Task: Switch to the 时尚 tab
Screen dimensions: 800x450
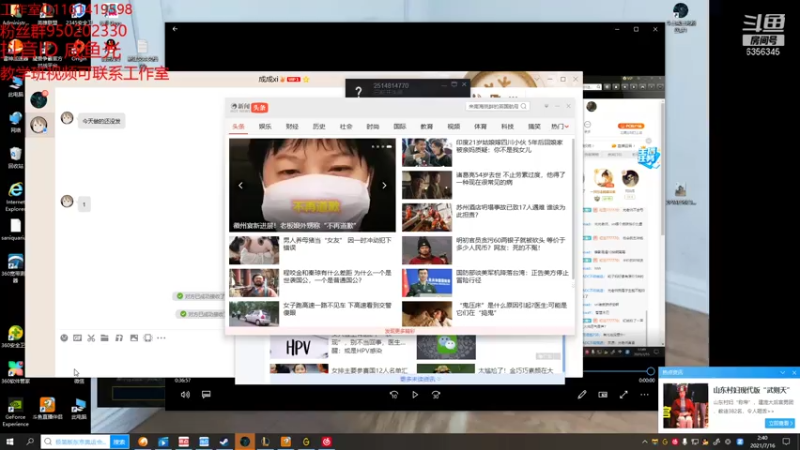Action: (x=372, y=127)
